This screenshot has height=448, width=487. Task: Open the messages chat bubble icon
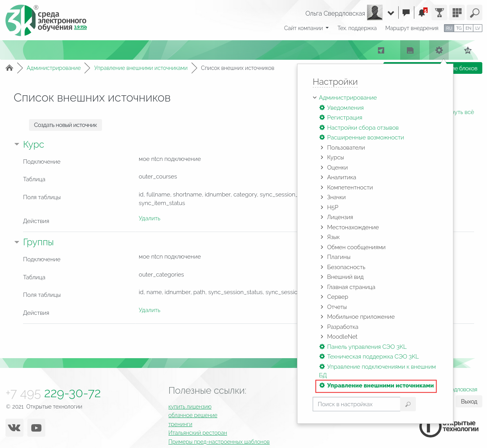[406, 13]
